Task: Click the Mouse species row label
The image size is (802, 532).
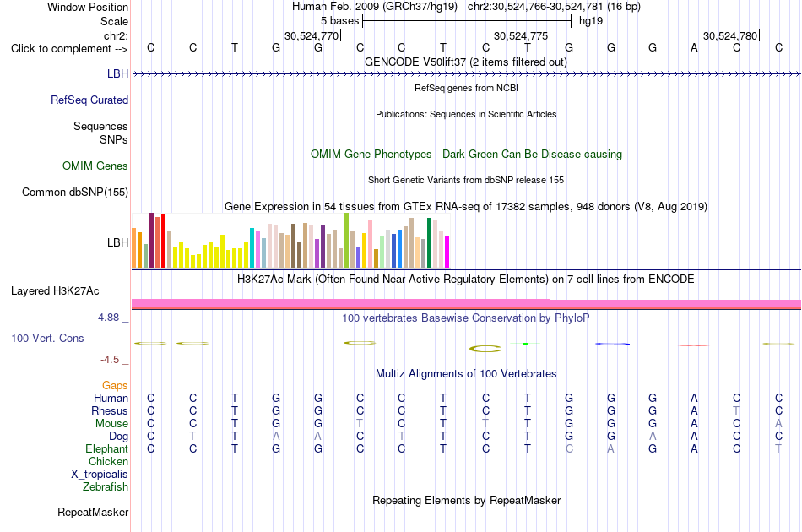Action: pyautogui.click(x=111, y=424)
